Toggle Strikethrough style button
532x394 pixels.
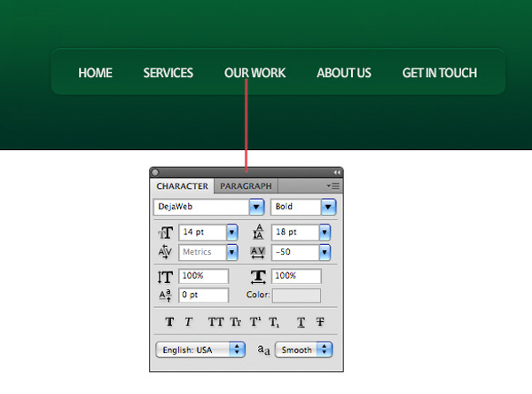320,321
